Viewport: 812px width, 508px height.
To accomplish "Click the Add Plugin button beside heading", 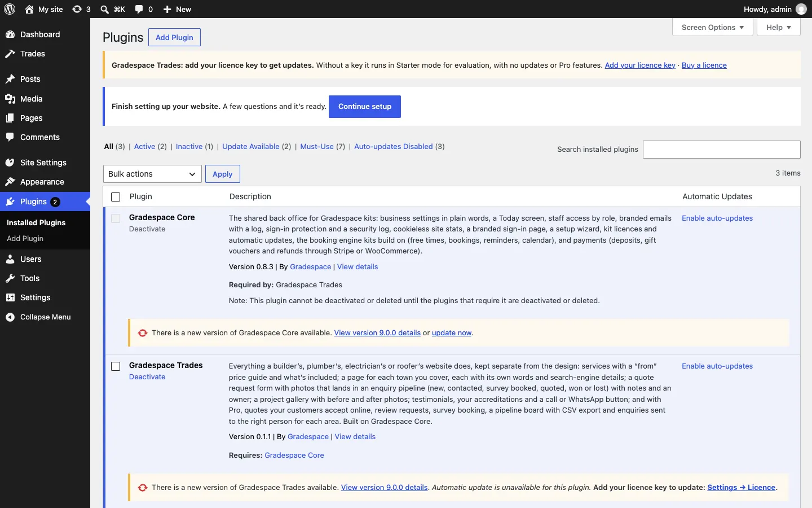I will click(x=174, y=37).
